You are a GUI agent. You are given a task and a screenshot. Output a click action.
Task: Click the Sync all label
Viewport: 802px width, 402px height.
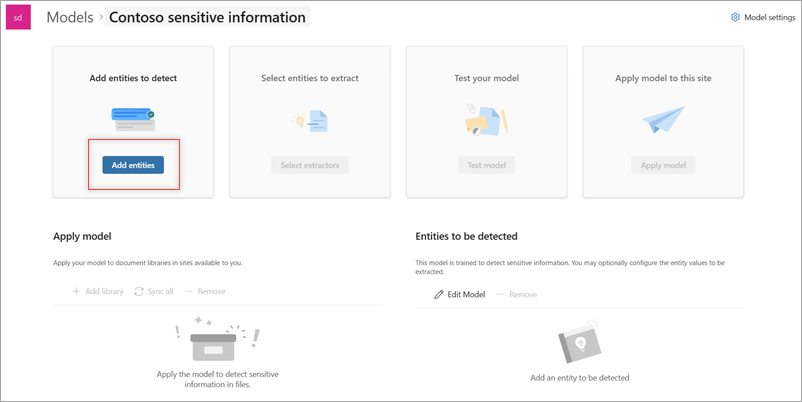161,292
